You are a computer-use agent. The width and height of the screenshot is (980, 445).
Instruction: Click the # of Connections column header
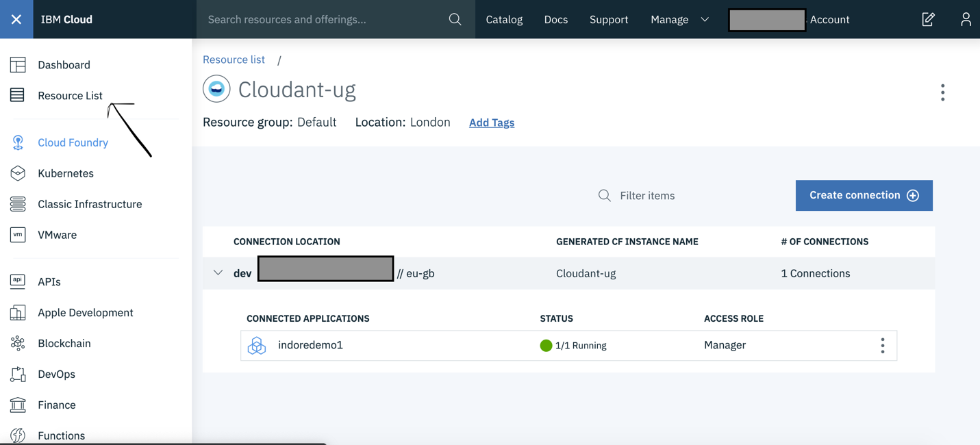pyautogui.click(x=825, y=242)
